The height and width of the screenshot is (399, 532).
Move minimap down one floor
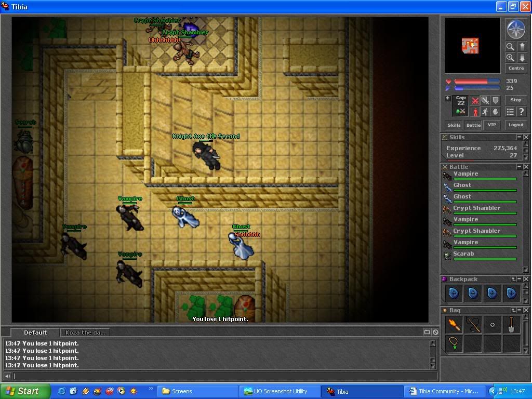(x=522, y=58)
